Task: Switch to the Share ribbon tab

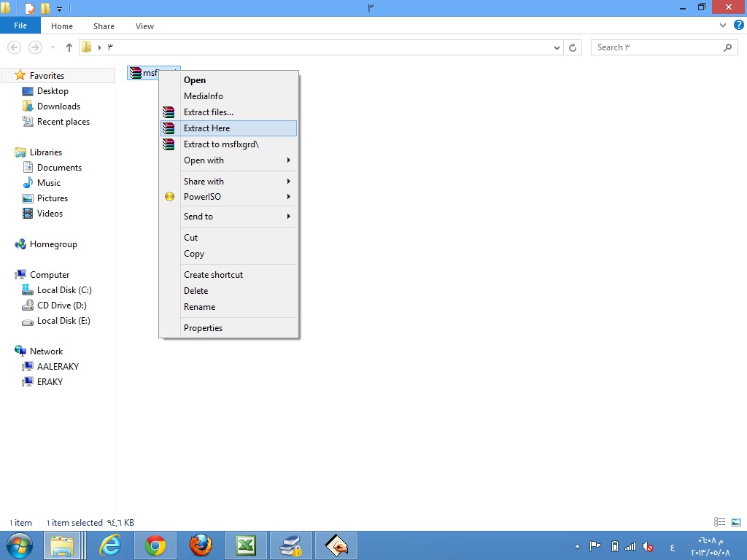Action: point(104,26)
